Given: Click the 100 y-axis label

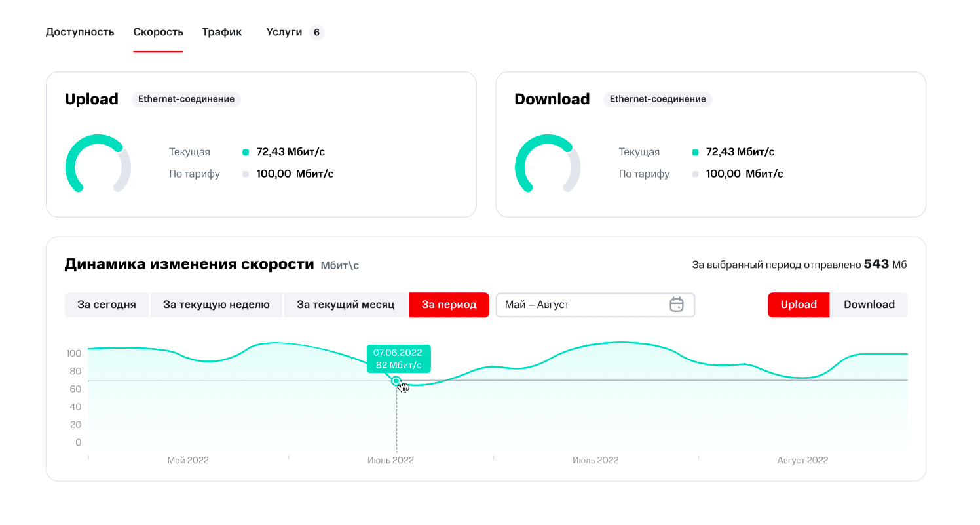Looking at the screenshot, I should pos(73,353).
